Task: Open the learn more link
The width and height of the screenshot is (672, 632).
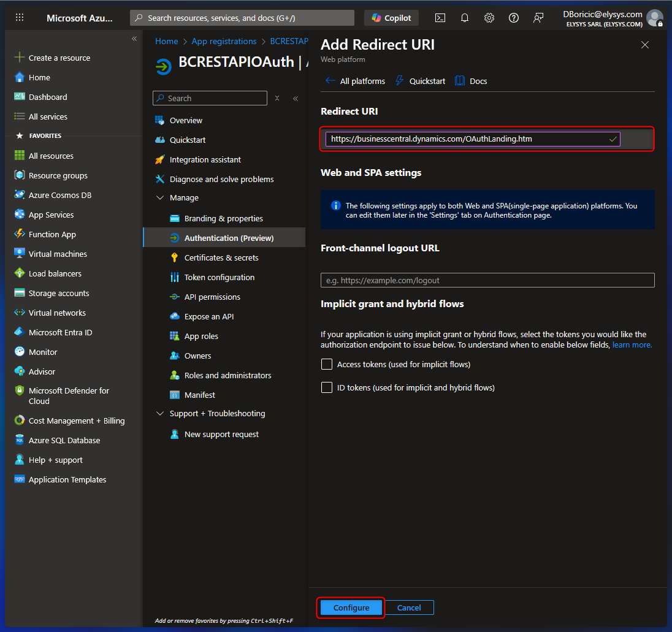Action: [632, 345]
